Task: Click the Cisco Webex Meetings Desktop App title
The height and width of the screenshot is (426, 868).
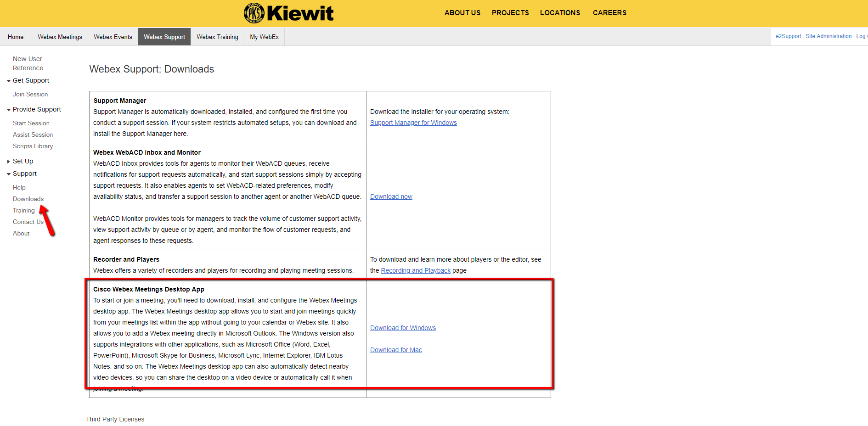Action: tap(149, 289)
